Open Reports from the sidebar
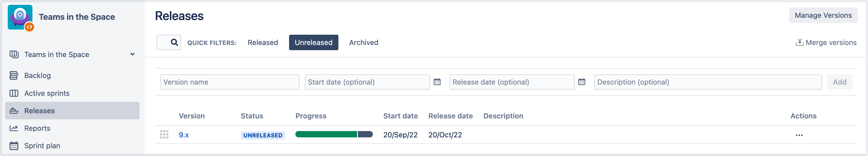Image resolution: width=868 pixels, height=156 pixels. [x=37, y=128]
